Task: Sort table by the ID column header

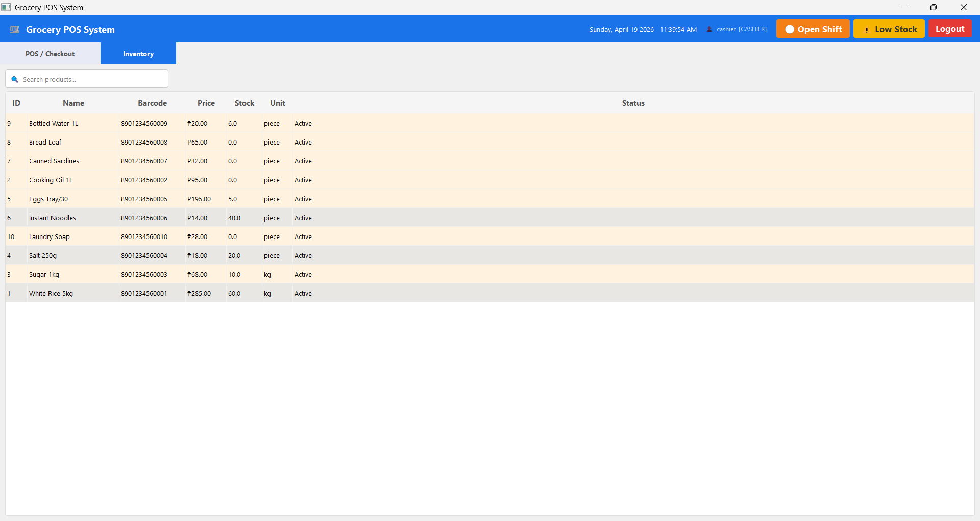Action: tap(16, 103)
